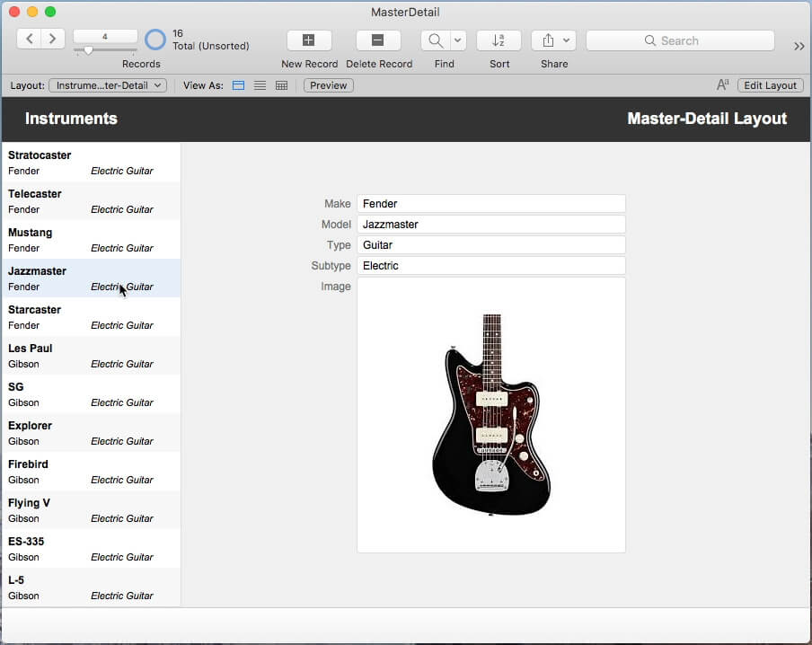Image resolution: width=812 pixels, height=645 pixels.
Task: Go to next record arrow
Action: (53, 39)
